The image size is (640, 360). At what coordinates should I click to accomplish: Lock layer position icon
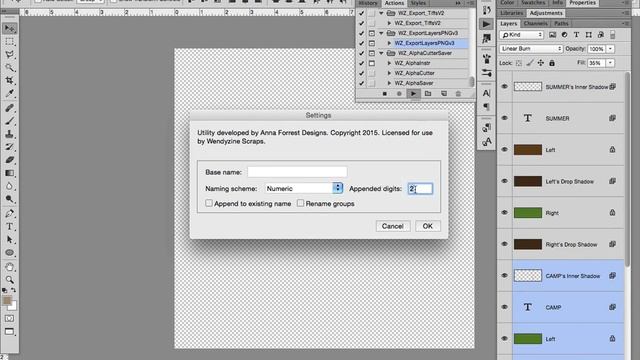tap(540, 63)
